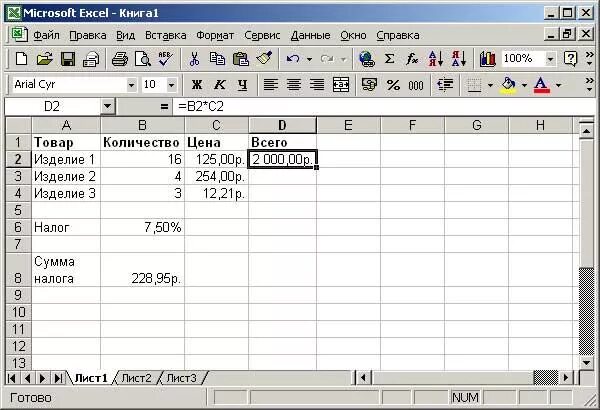Open the Данные menu
600x410 pixels.
(x=310, y=35)
